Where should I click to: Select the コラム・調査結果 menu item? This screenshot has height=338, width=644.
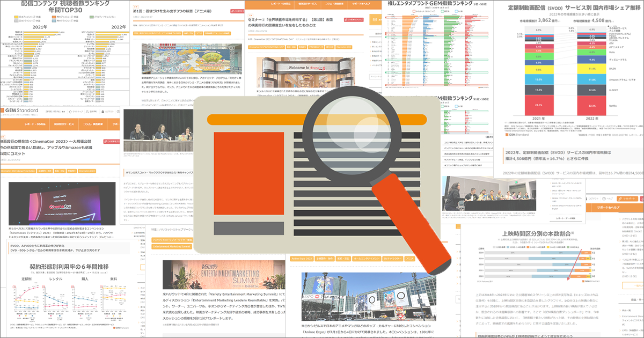[92, 123]
